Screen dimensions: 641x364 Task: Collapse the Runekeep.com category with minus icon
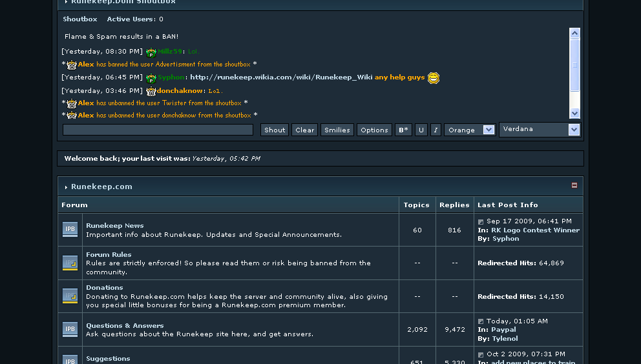[x=574, y=185]
